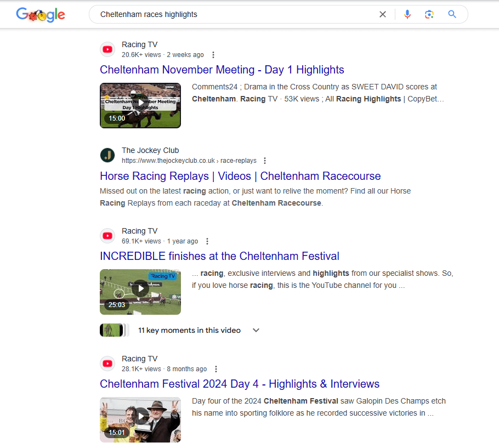Open Horse Racing Replays Cheltenham Racecourse link

(240, 176)
